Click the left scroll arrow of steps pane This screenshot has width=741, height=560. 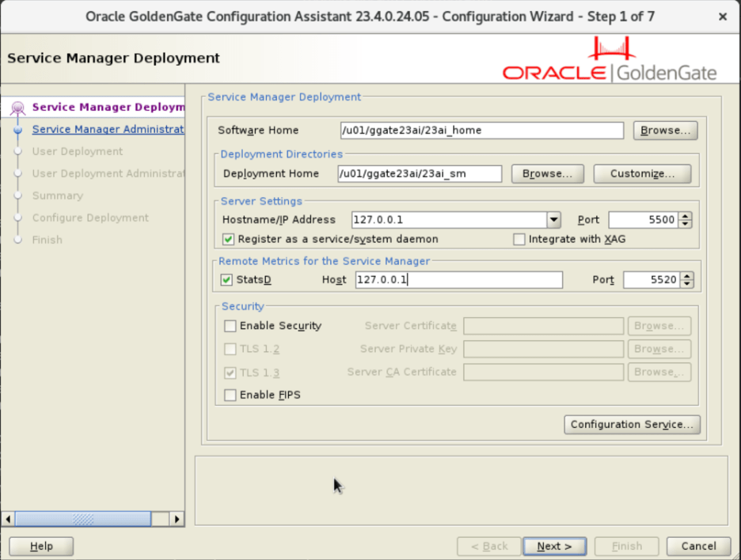[x=8, y=519]
